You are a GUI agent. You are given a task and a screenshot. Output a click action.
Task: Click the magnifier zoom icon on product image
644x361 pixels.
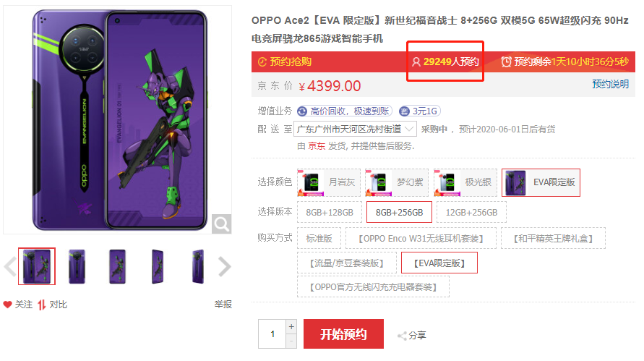tap(221, 224)
